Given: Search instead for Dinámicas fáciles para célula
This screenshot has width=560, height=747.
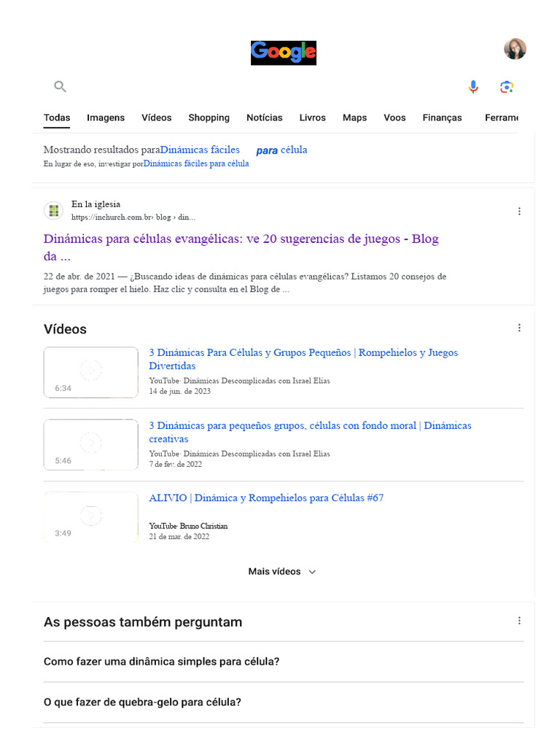Looking at the screenshot, I should pyautogui.click(x=196, y=163).
